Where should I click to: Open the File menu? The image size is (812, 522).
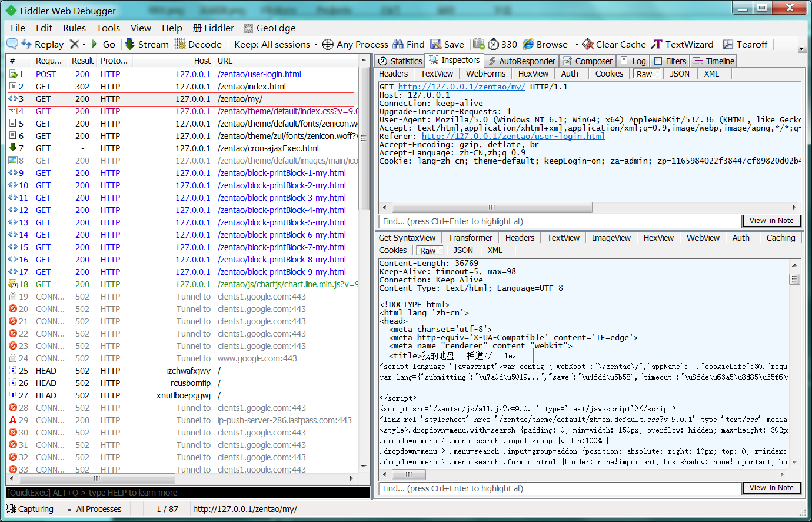point(18,28)
